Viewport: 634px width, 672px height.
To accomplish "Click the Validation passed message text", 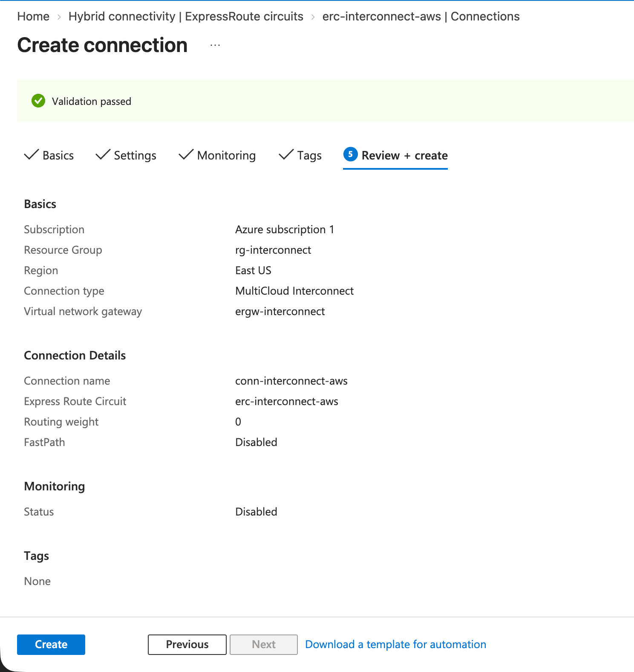I will point(92,101).
